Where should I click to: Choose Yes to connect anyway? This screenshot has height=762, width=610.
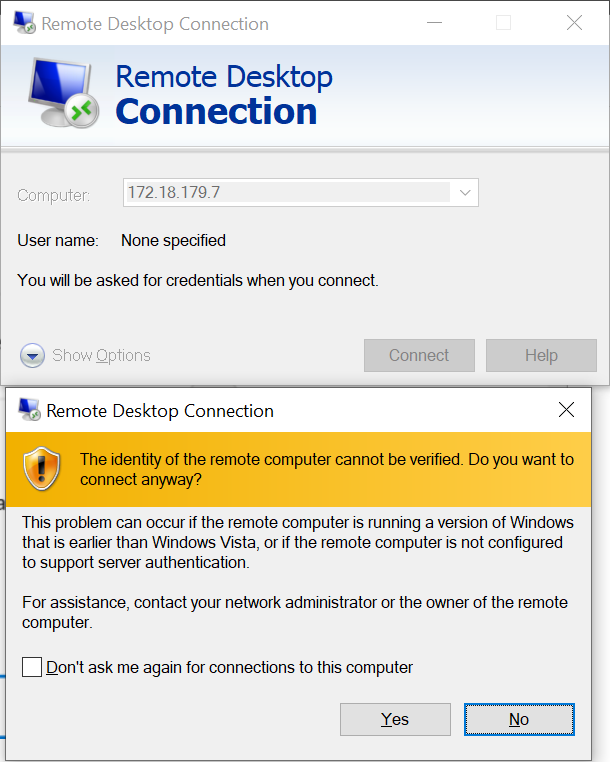395,719
